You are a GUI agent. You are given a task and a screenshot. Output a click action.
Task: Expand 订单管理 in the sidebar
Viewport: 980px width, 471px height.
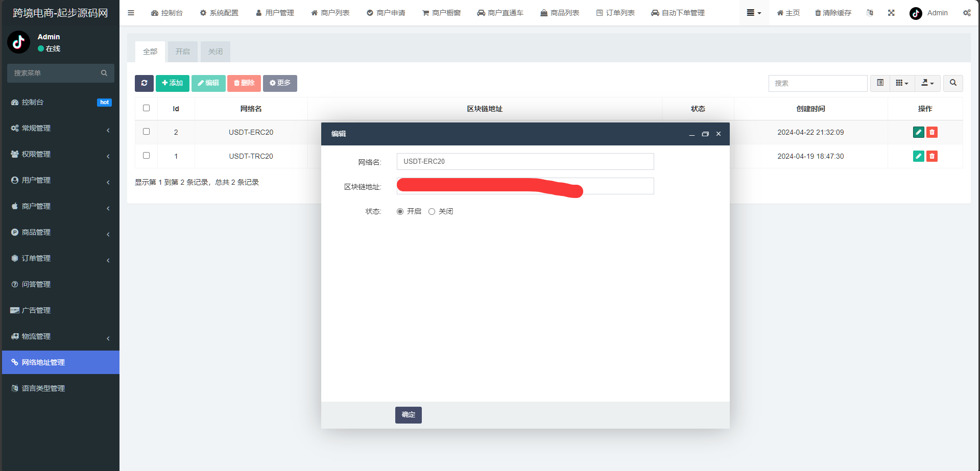pyautogui.click(x=61, y=258)
